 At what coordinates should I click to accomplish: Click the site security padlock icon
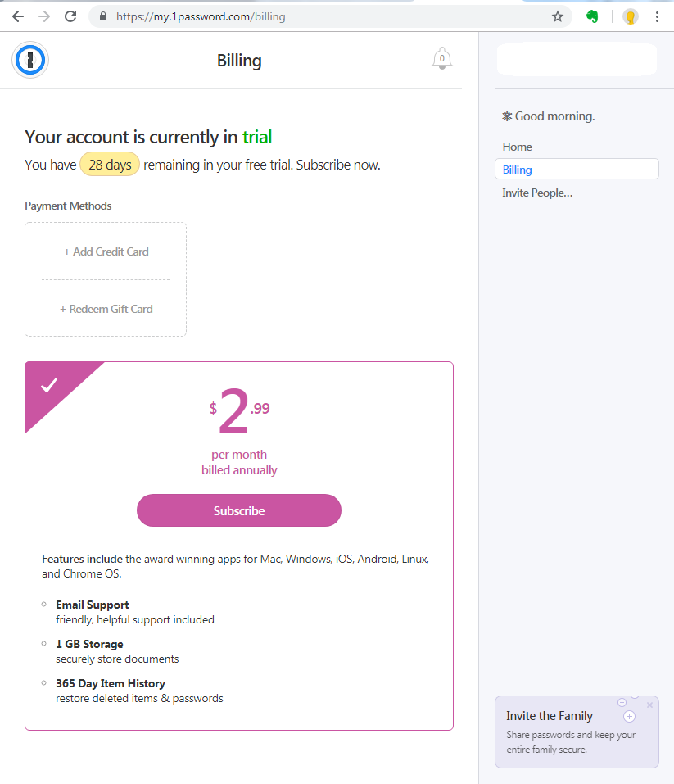[x=102, y=16]
